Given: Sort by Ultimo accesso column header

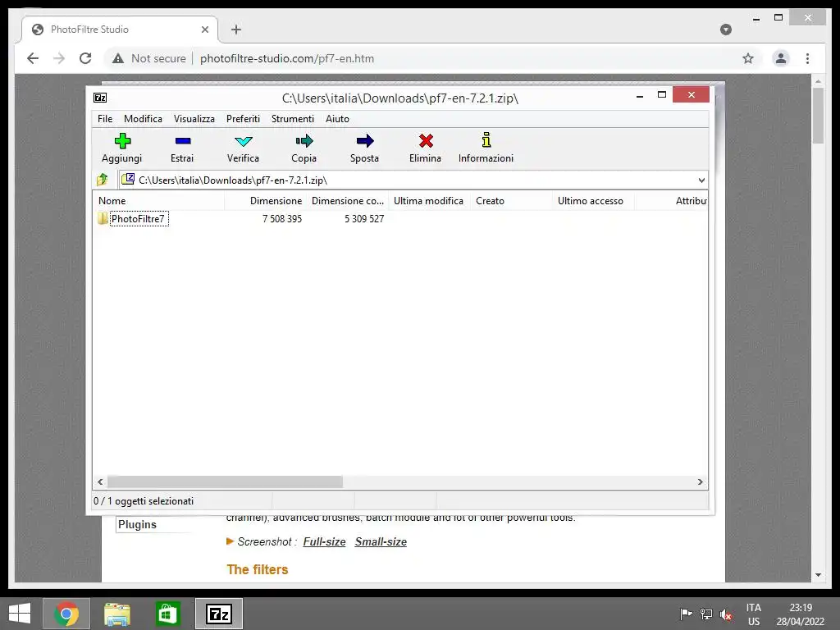Looking at the screenshot, I should (593, 201).
